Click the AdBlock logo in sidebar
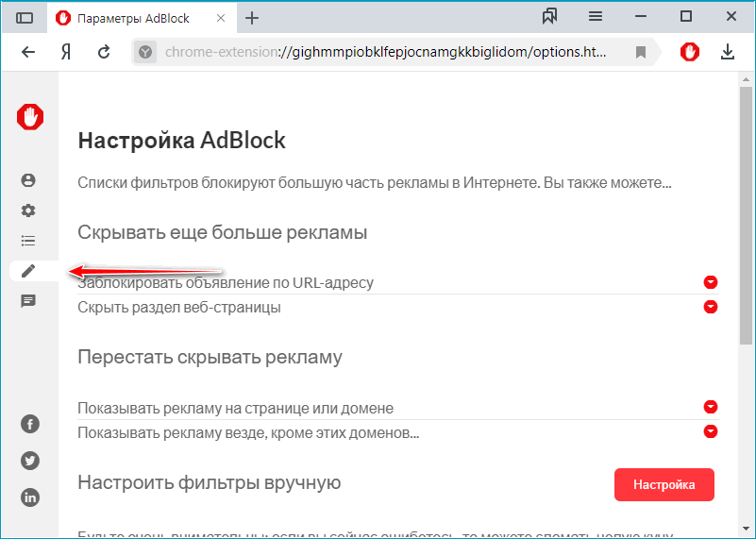The height and width of the screenshot is (539, 756). [x=30, y=117]
